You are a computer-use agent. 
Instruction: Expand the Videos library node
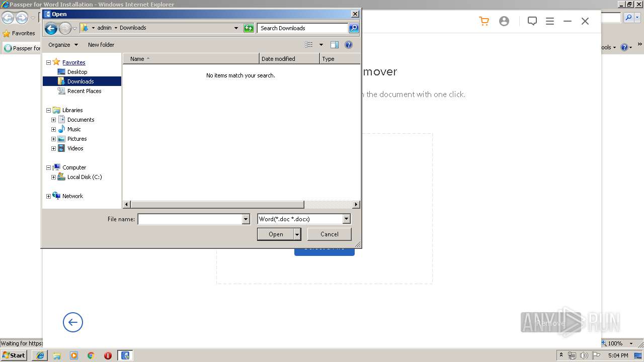(x=54, y=148)
